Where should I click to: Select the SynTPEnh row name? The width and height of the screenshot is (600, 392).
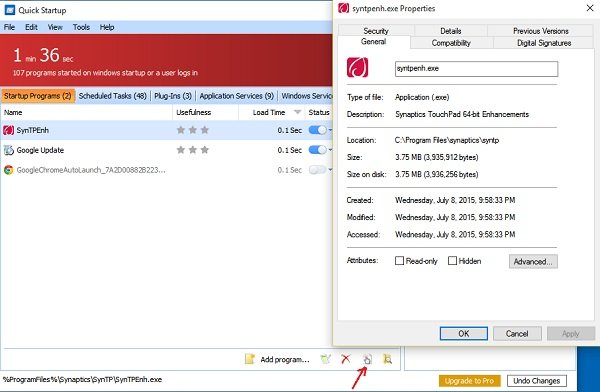(33, 130)
